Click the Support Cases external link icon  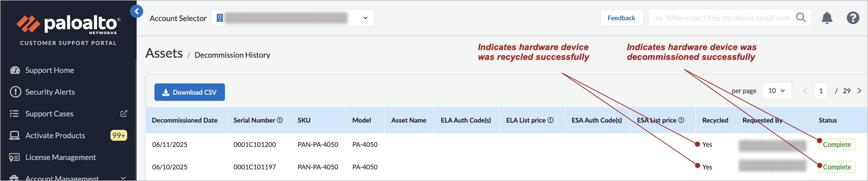tap(124, 114)
